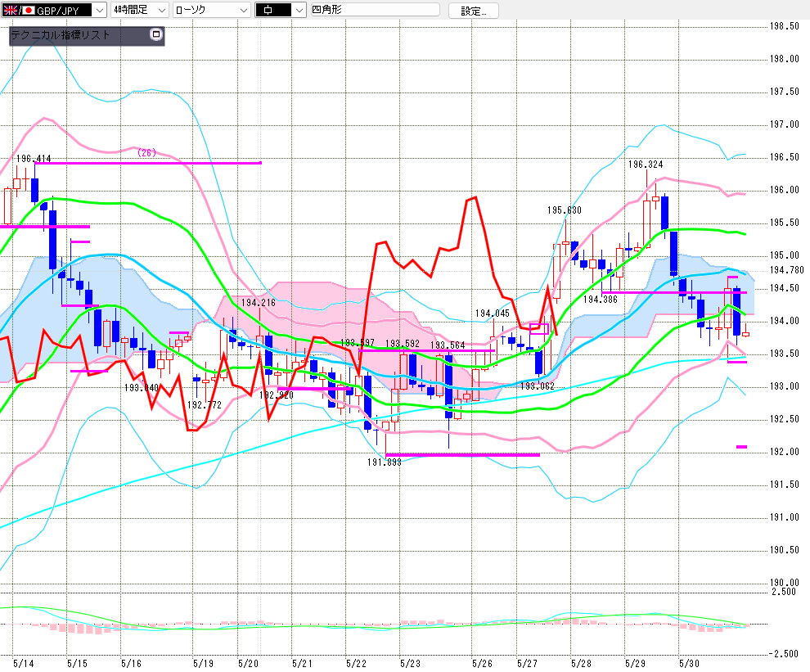Click the 194.045 price label
810x672 pixels.
[493, 313]
